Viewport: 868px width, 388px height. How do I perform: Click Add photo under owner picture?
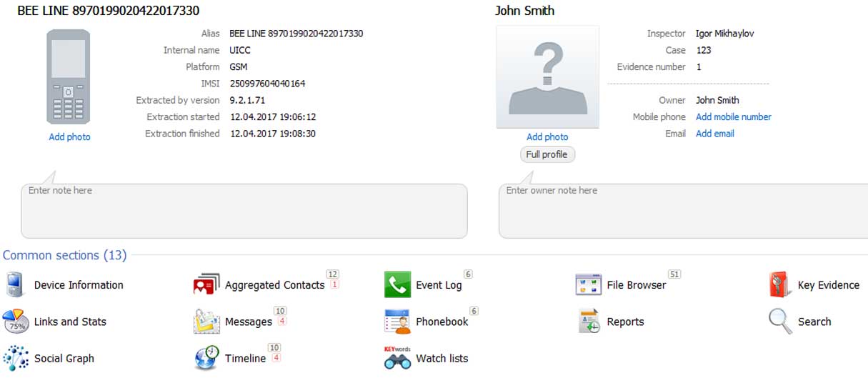coord(547,137)
